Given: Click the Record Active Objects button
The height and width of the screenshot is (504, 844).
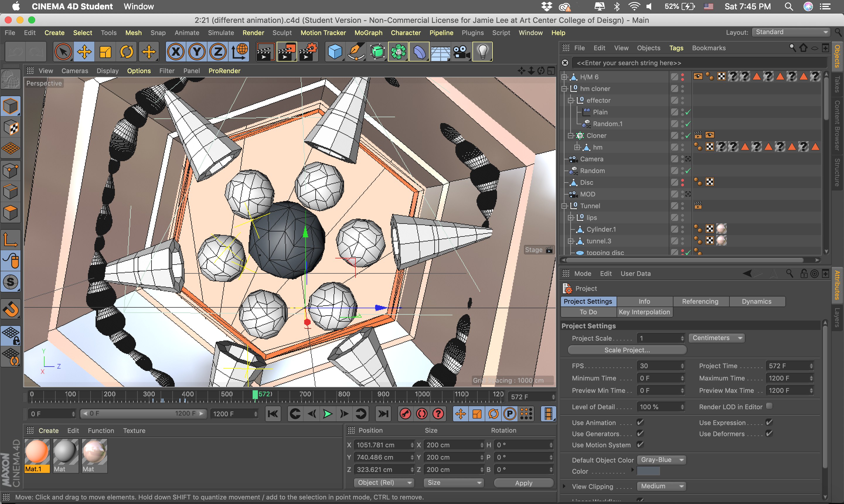Looking at the screenshot, I should (x=406, y=414).
